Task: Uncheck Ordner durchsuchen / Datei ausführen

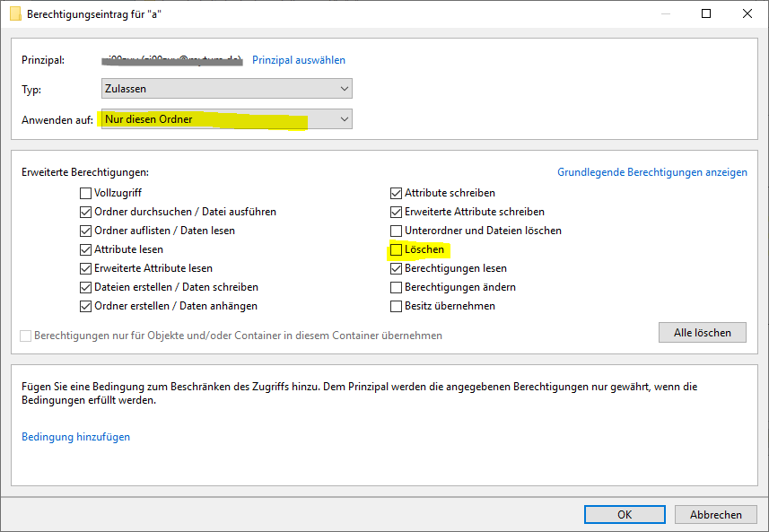Action: (x=86, y=212)
